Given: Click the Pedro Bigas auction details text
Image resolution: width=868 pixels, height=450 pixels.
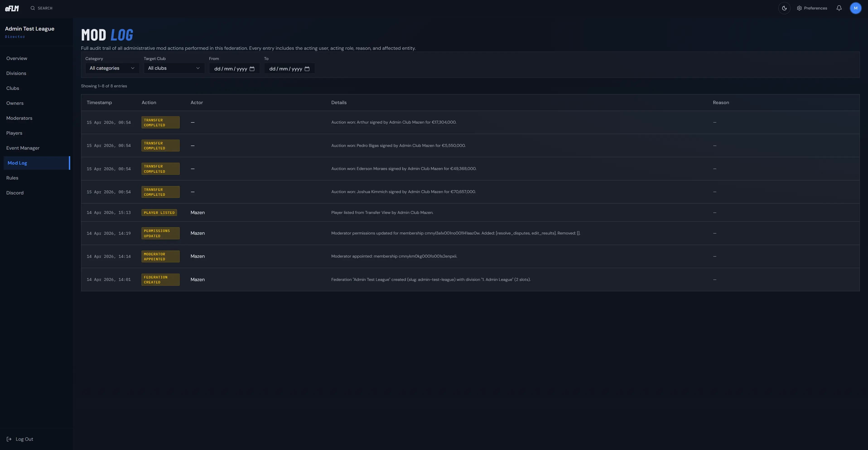Looking at the screenshot, I should (398, 146).
